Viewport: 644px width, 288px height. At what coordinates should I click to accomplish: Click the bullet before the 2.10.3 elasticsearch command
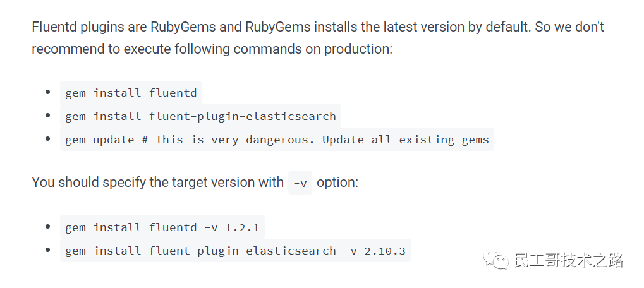pos(47,251)
